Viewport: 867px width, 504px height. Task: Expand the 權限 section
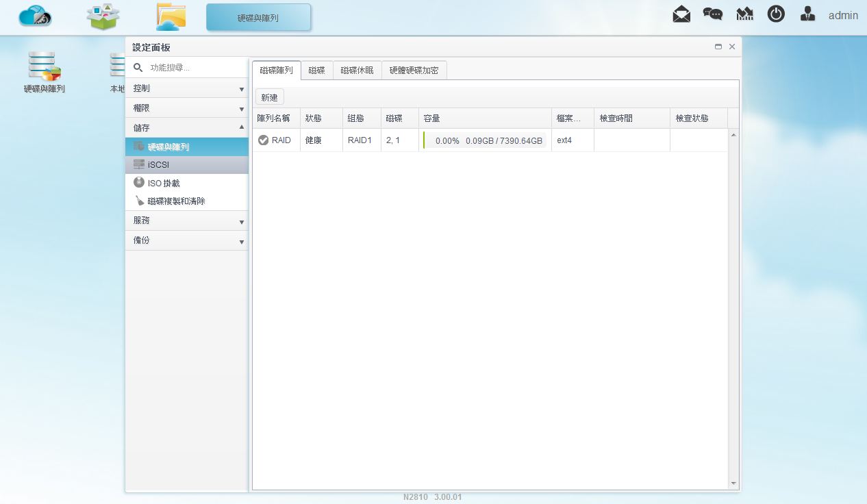tap(186, 108)
